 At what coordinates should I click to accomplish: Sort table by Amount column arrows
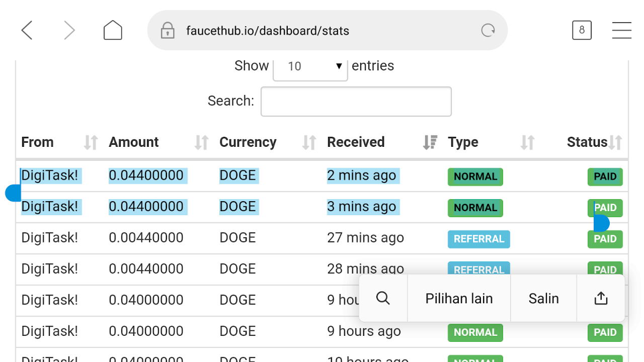(x=201, y=143)
